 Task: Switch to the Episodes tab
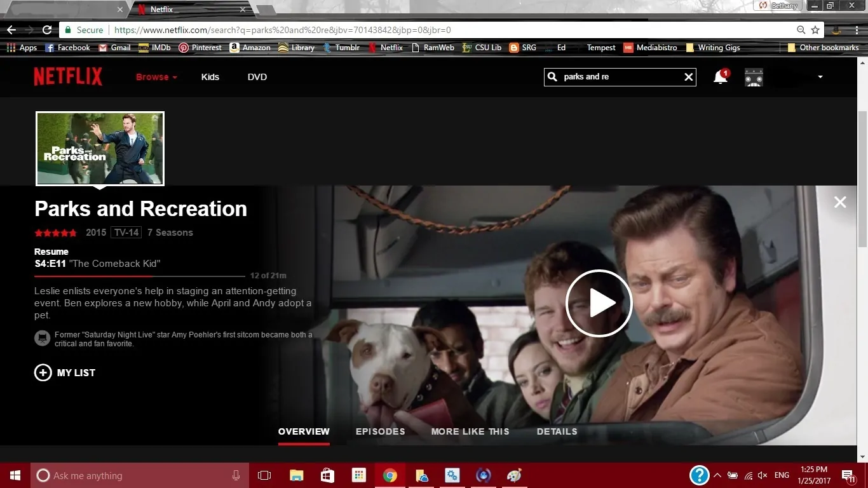(x=381, y=431)
